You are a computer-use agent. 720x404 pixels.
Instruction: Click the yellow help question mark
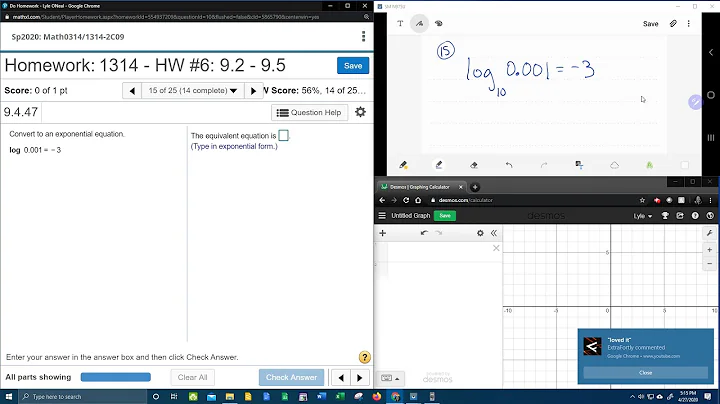[x=365, y=357]
